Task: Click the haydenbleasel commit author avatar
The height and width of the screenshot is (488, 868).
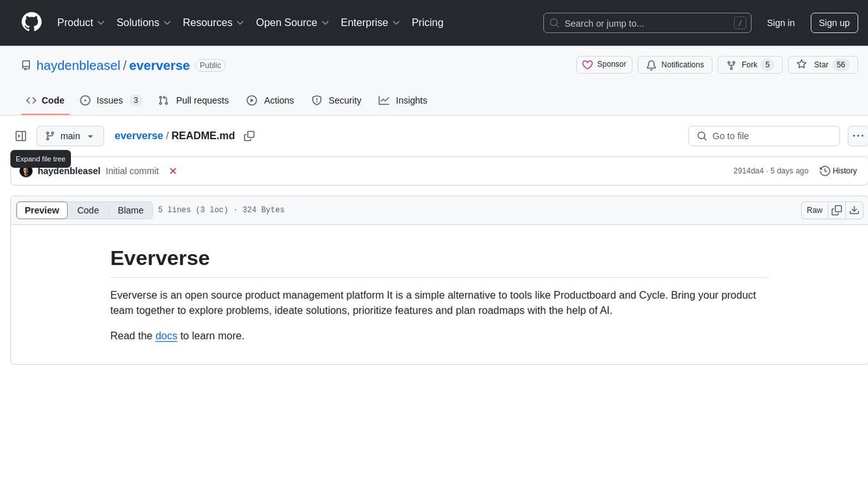Action: pyautogui.click(x=26, y=171)
